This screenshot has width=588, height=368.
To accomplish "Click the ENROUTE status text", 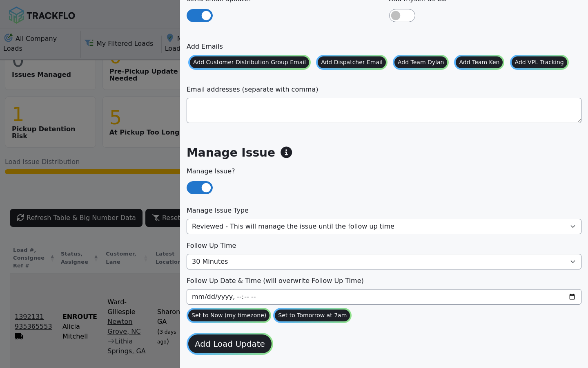I will click(80, 316).
